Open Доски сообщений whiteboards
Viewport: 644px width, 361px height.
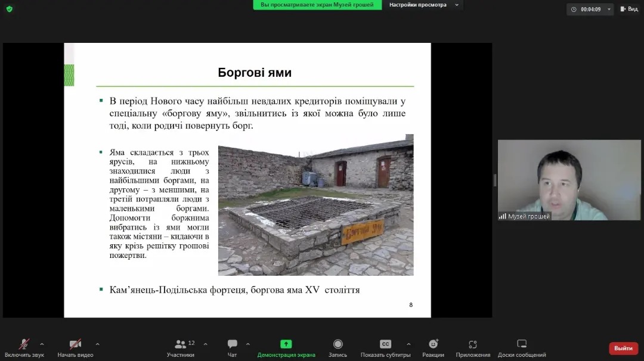pyautogui.click(x=522, y=347)
